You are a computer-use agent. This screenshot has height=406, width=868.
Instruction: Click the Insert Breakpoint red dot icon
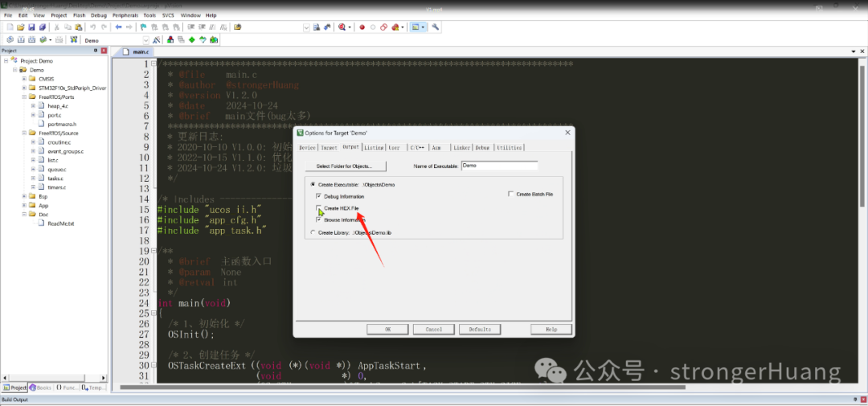[362, 27]
